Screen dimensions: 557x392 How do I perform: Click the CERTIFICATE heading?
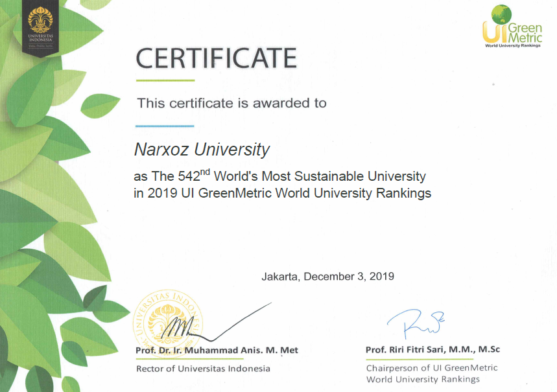(216, 58)
